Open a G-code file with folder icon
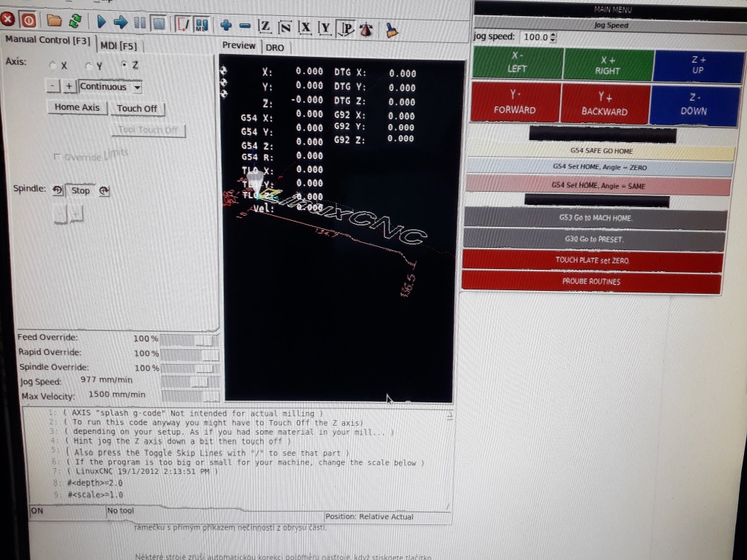The height and width of the screenshot is (560, 747). pyautogui.click(x=54, y=21)
